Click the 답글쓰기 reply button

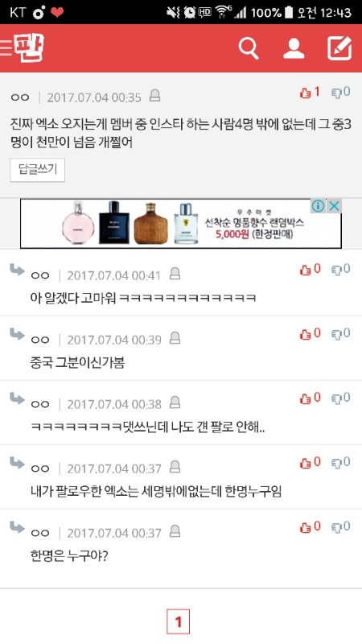pyautogui.click(x=37, y=170)
